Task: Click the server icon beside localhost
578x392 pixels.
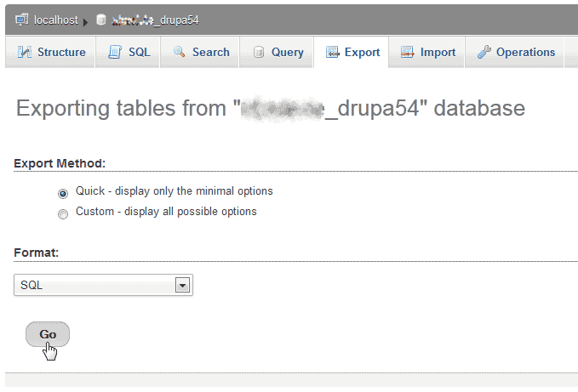Action: (22, 20)
